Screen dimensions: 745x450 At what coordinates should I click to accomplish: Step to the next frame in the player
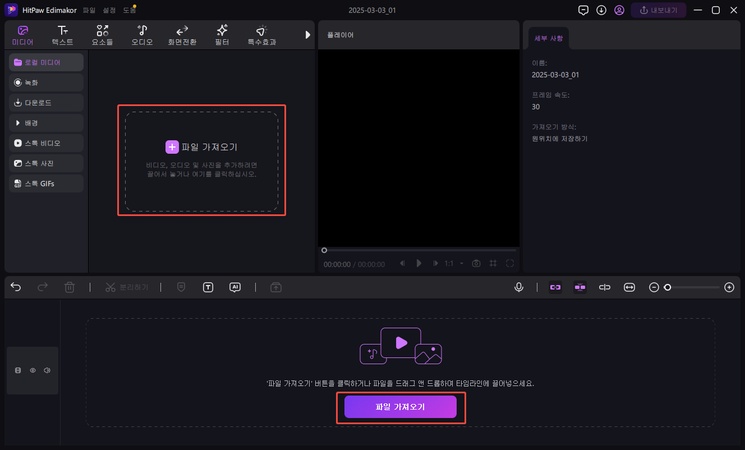click(435, 263)
